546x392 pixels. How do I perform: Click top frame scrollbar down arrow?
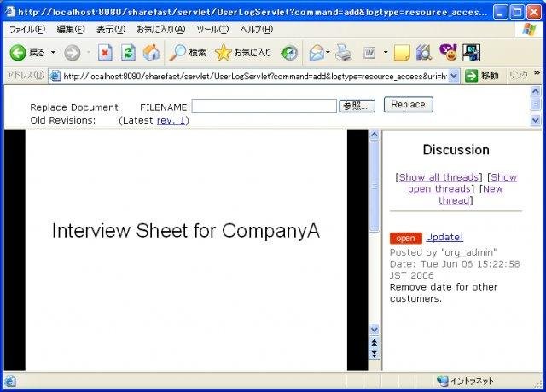coord(535,121)
